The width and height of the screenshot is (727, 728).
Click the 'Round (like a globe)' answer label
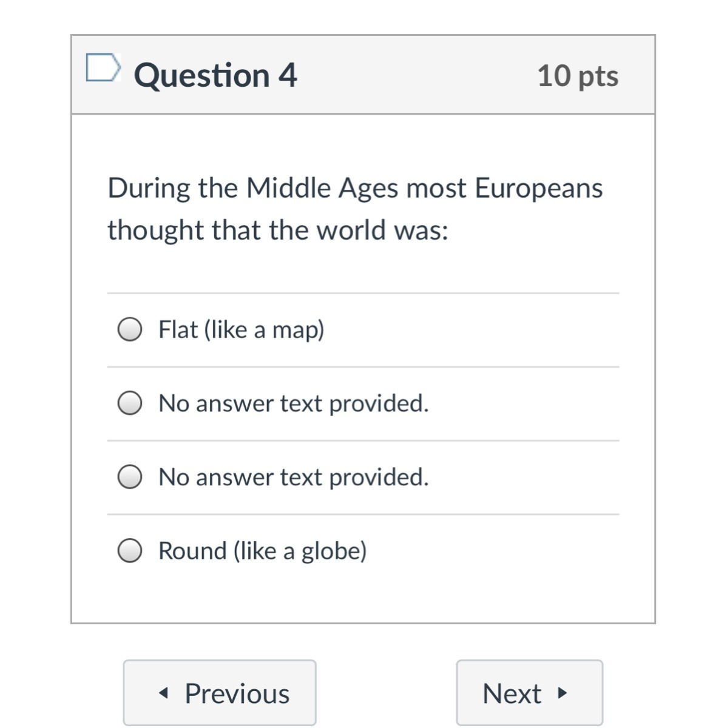pos(262,550)
